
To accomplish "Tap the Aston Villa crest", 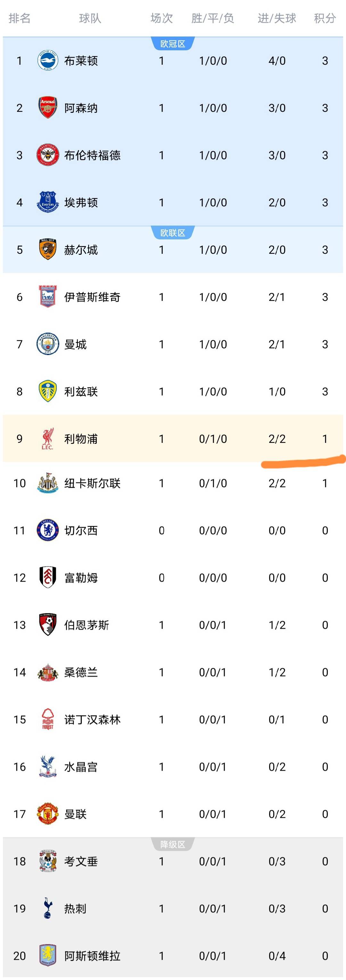I will [47, 955].
